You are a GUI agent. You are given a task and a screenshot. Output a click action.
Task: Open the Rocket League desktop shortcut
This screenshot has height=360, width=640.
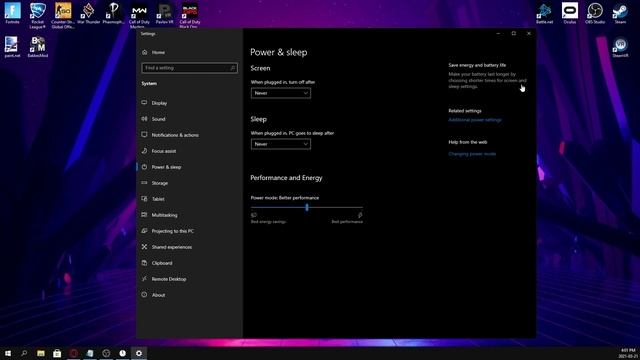coord(37,16)
